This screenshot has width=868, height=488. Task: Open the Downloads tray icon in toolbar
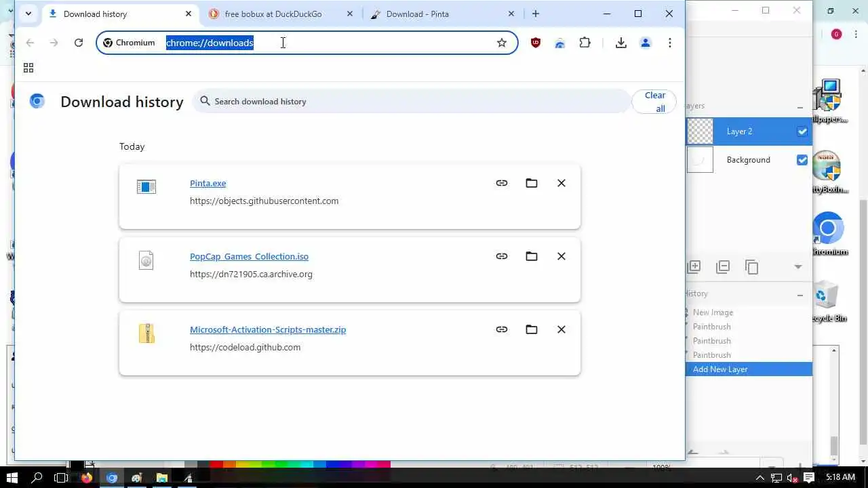tap(620, 43)
